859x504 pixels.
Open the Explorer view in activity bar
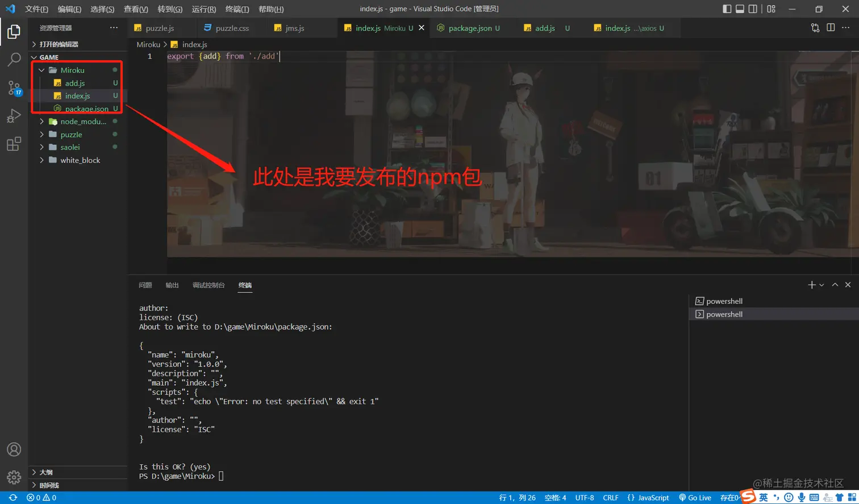pos(14,31)
